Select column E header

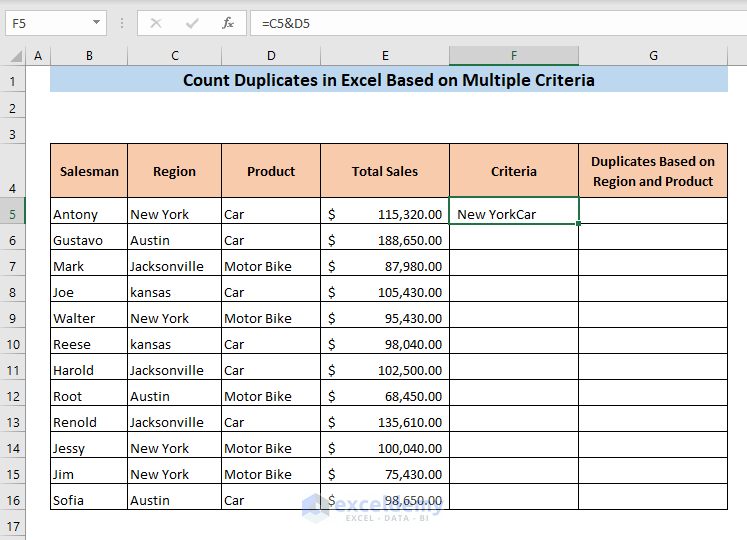384,56
